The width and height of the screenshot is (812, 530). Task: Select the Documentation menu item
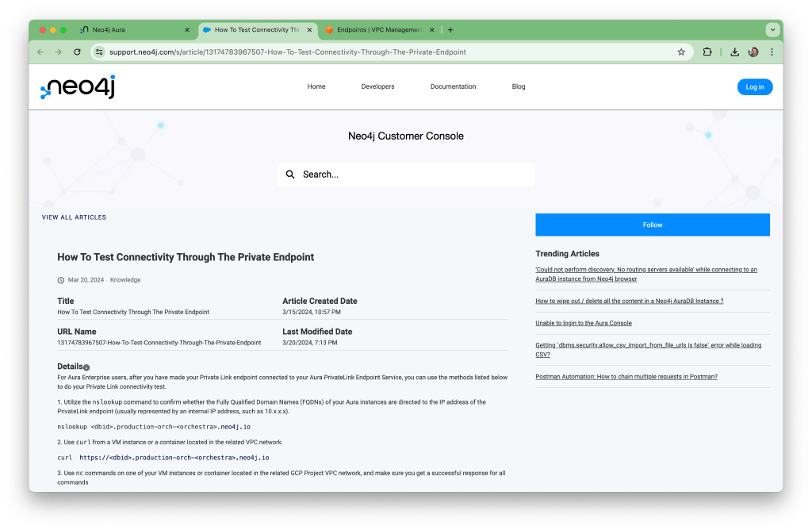click(x=453, y=86)
